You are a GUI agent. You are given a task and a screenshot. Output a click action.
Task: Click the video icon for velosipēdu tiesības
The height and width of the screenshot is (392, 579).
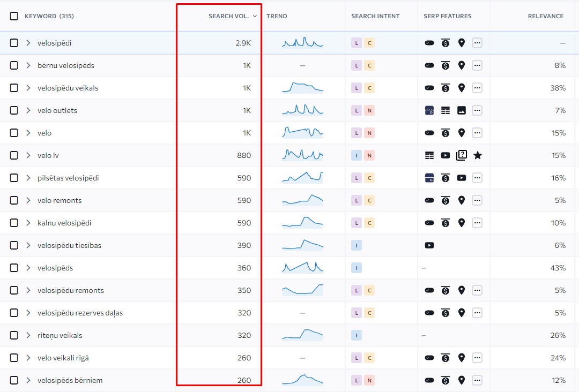click(x=429, y=245)
